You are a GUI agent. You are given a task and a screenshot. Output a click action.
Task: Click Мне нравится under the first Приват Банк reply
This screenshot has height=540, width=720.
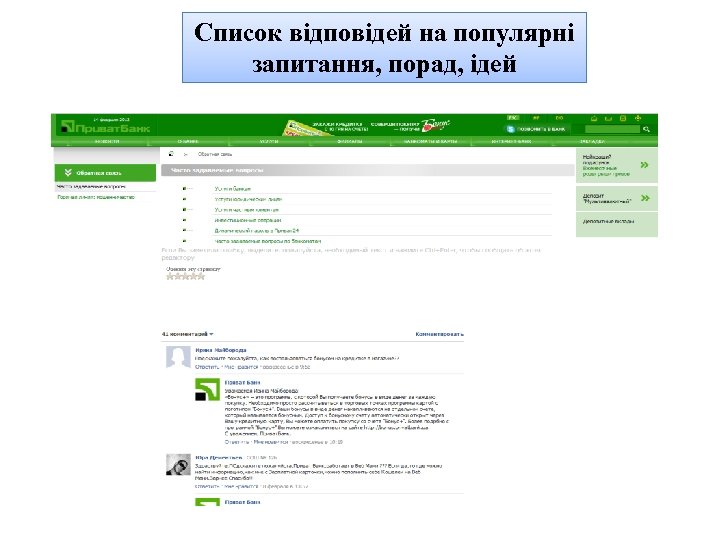tap(271, 442)
